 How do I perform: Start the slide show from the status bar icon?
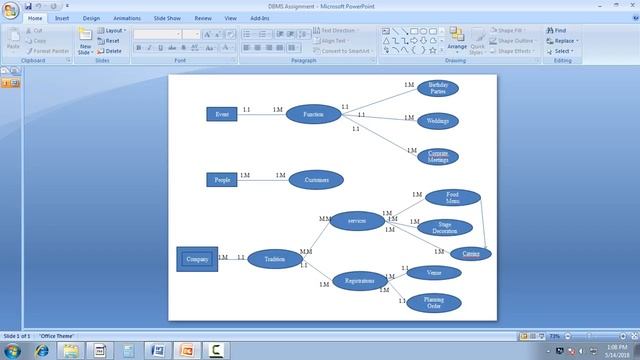542,336
